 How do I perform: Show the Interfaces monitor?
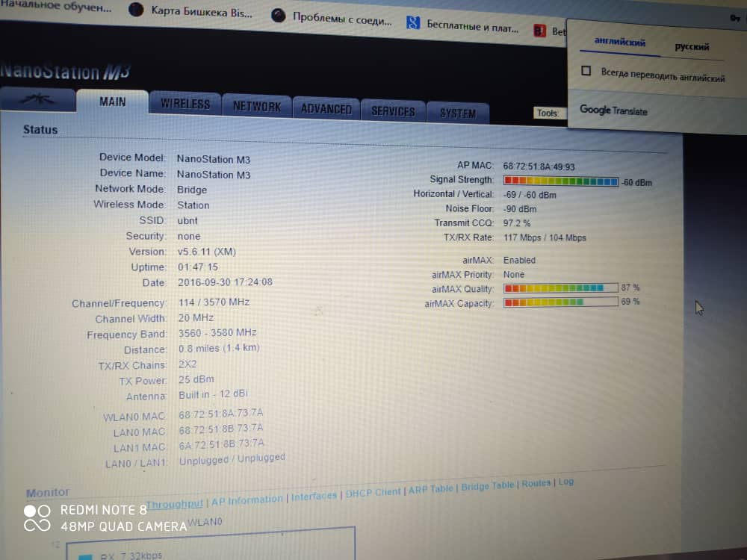(x=314, y=497)
